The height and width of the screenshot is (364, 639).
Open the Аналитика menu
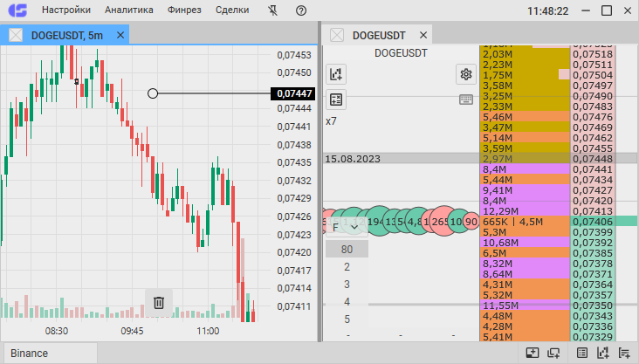click(x=129, y=10)
